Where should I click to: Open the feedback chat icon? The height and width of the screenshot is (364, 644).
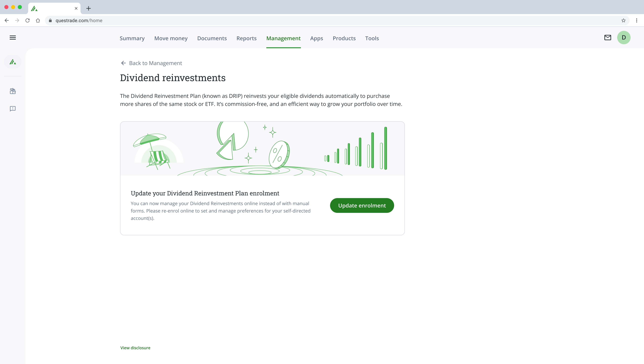tap(13, 109)
